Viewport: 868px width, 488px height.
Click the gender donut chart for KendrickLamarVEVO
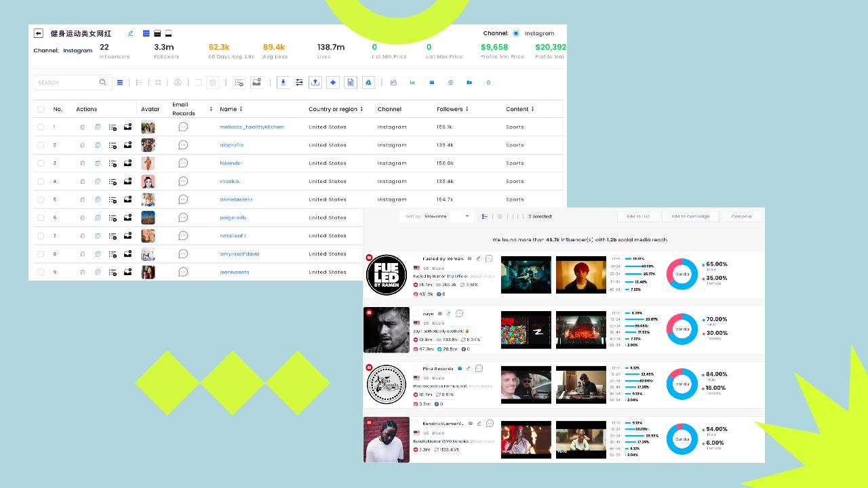(x=682, y=439)
